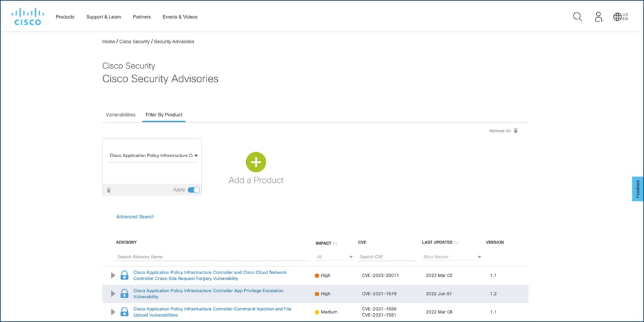The image size is (644, 322).
Task: Open the Impact All filter dropdown
Action: [334, 257]
